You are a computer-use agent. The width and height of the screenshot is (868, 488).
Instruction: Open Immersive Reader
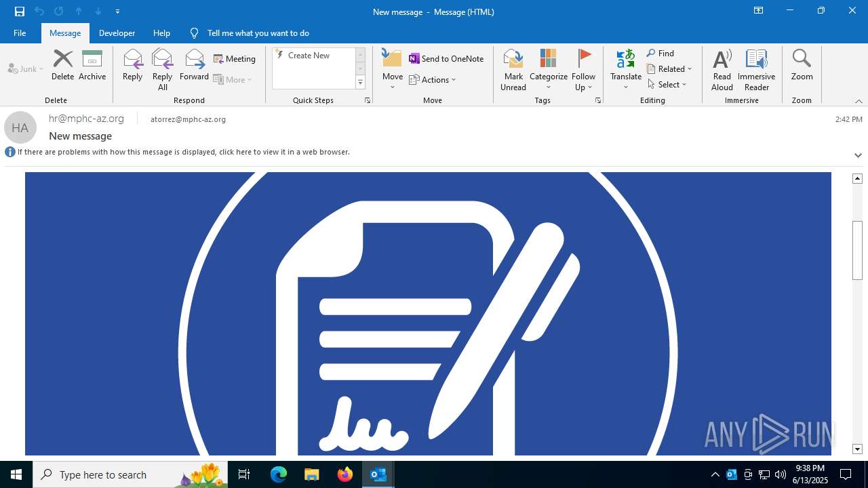[757, 69]
